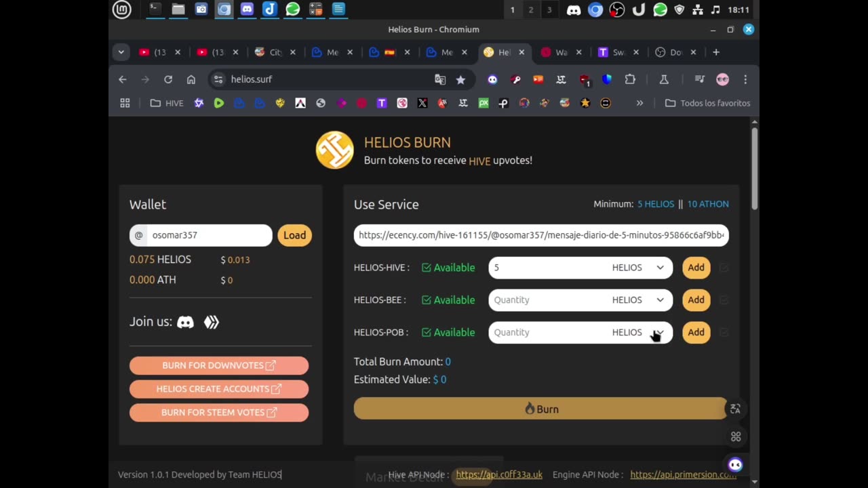Switch to workspace 2
The width and height of the screenshot is (868, 488).
pyautogui.click(x=531, y=9)
